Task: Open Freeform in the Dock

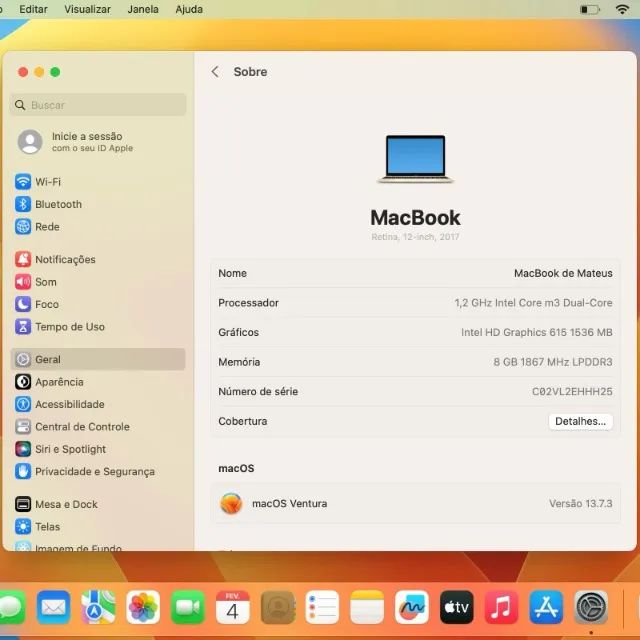Action: [x=412, y=607]
